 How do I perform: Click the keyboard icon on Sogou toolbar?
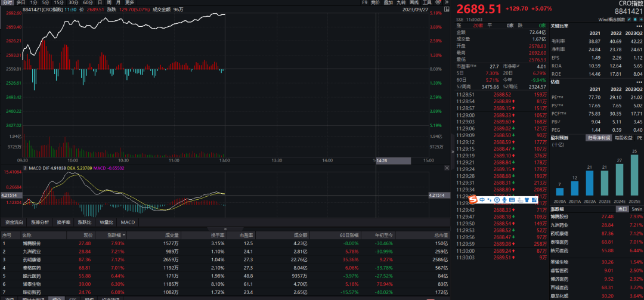click(512, 200)
